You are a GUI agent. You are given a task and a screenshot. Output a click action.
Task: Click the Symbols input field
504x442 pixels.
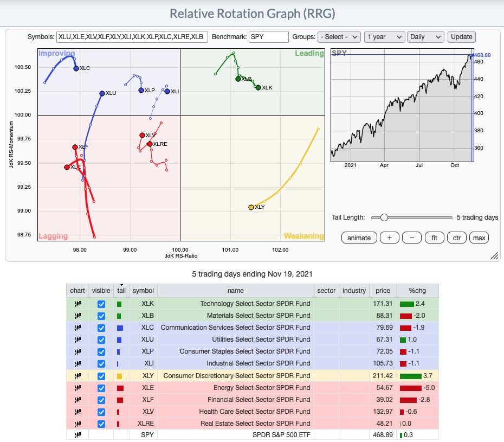pyautogui.click(x=132, y=37)
